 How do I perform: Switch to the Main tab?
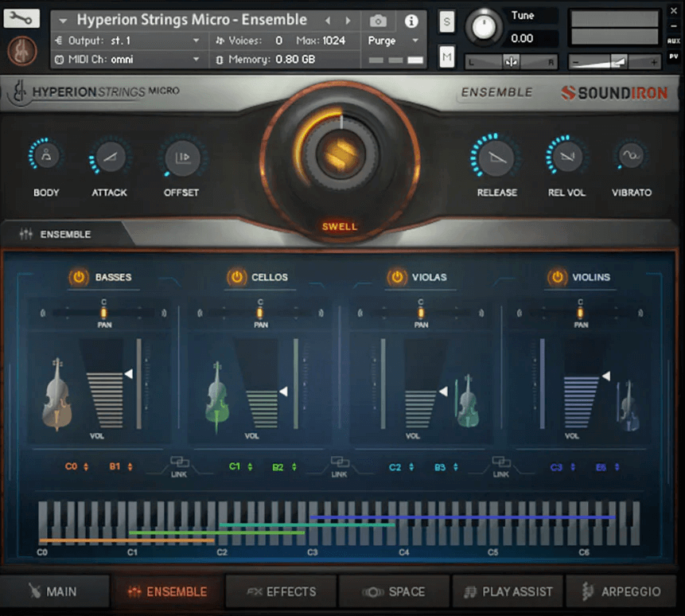tap(55, 591)
